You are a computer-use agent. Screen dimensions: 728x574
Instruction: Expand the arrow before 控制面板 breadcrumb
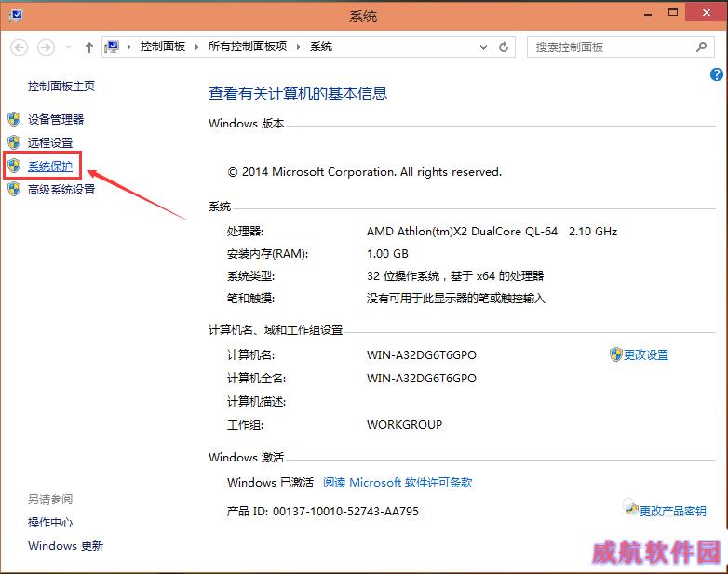129,47
